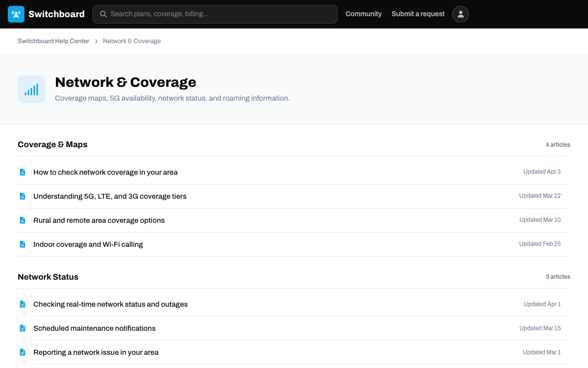Click the 'Updated Mar 10' date
Screen dimensions: 588x368
(540, 220)
